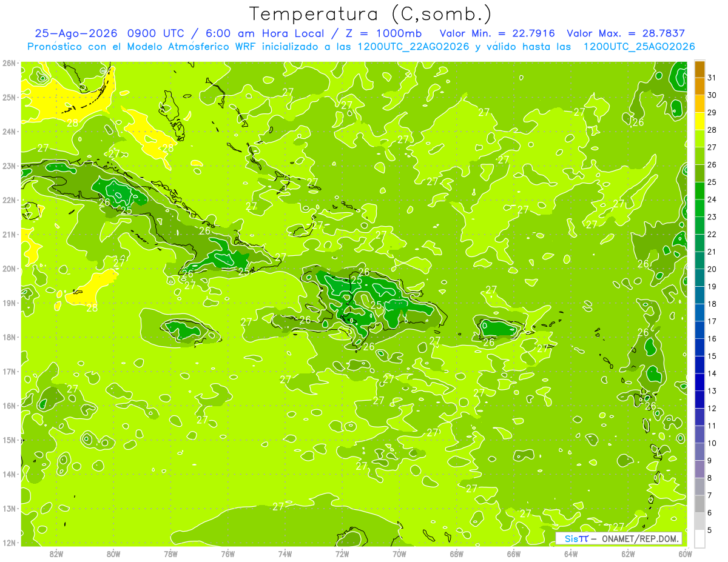
Task: Click the latitude label "24N"
Action: [9, 132]
